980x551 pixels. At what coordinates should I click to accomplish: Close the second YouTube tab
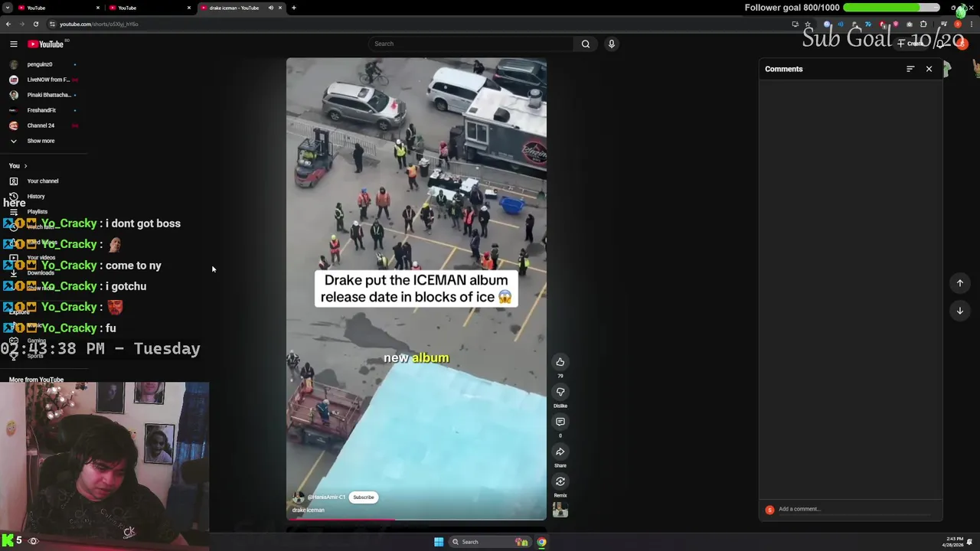click(x=189, y=8)
